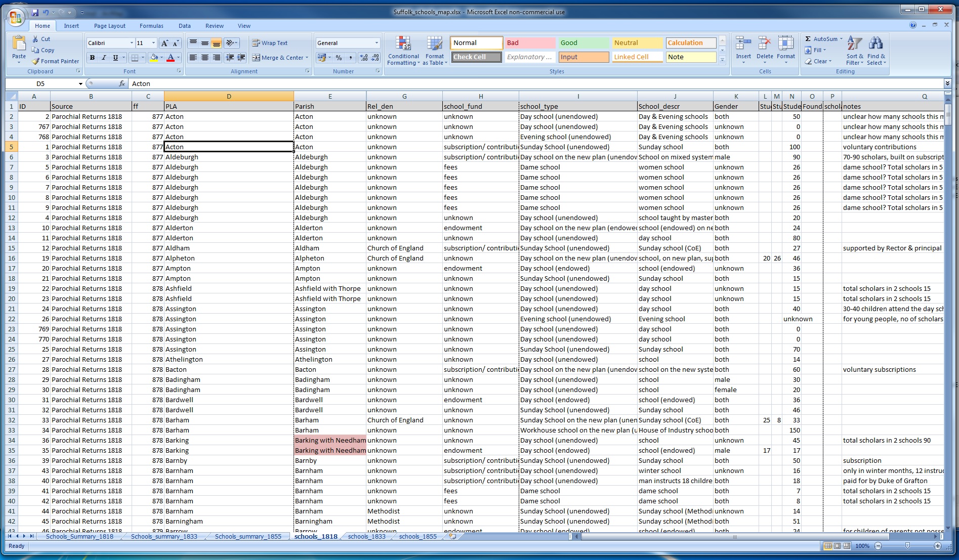
Task: Click Increase Decimal button
Action: coord(364,58)
